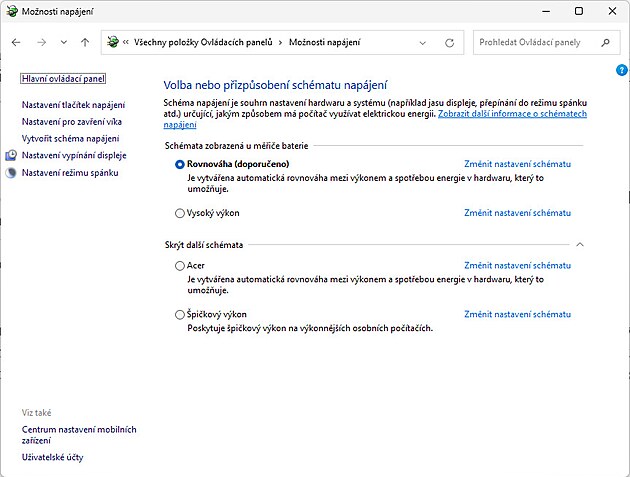The height and width of the screenshot is (477, 630).
Task: Click the Control Panel icon in address bar
Action: (114, 43)
